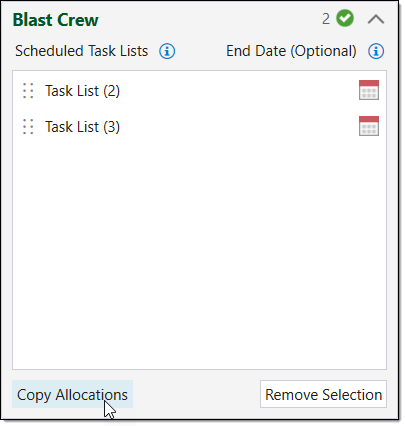405x426 pixels.
Task: Open the calendar picker for Task List (2)
Action: coord(369,90)
